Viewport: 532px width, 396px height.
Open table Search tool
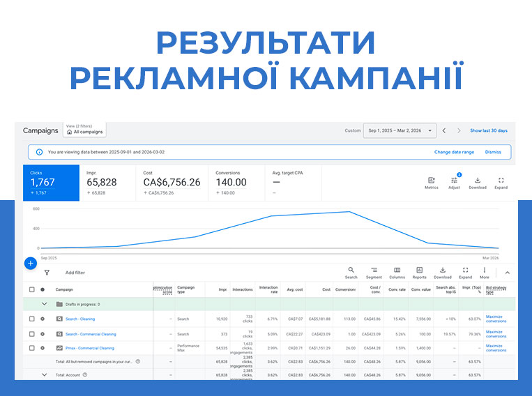351,273
